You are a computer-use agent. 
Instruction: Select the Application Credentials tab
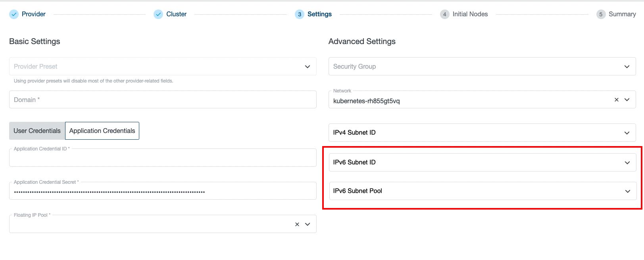click(x=102, y=131)
